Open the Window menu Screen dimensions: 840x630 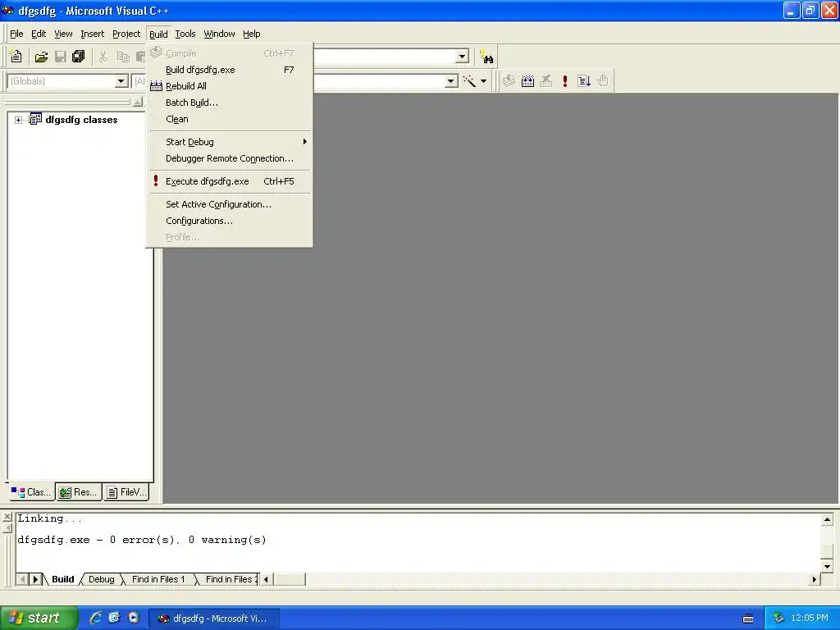coord(219,34)
